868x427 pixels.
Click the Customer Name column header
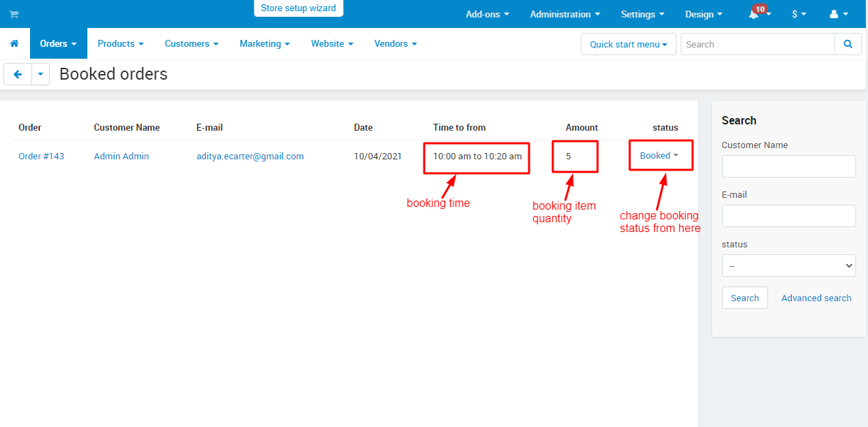click(x=127, y=127)
